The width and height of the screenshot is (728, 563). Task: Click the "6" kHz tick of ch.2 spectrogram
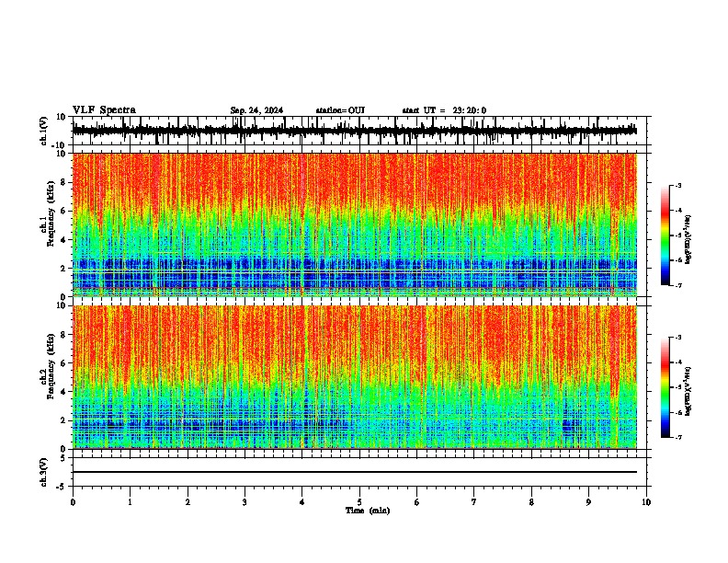[64, 362]
